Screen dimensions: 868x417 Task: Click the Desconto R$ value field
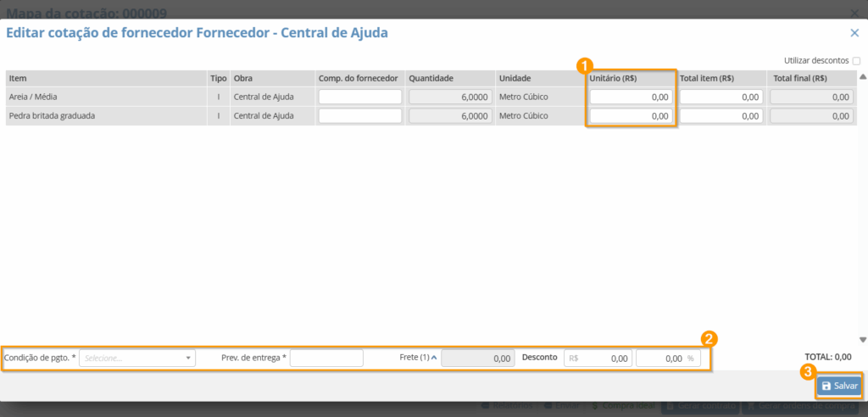(x=598, y=359)
